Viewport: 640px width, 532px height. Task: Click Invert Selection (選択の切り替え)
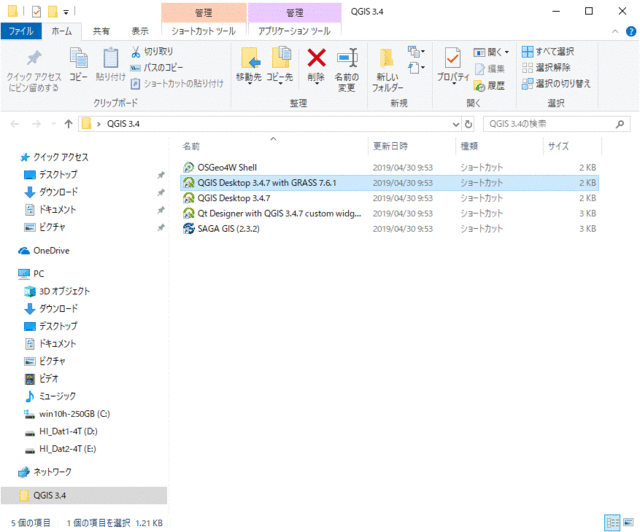point(556,84)
